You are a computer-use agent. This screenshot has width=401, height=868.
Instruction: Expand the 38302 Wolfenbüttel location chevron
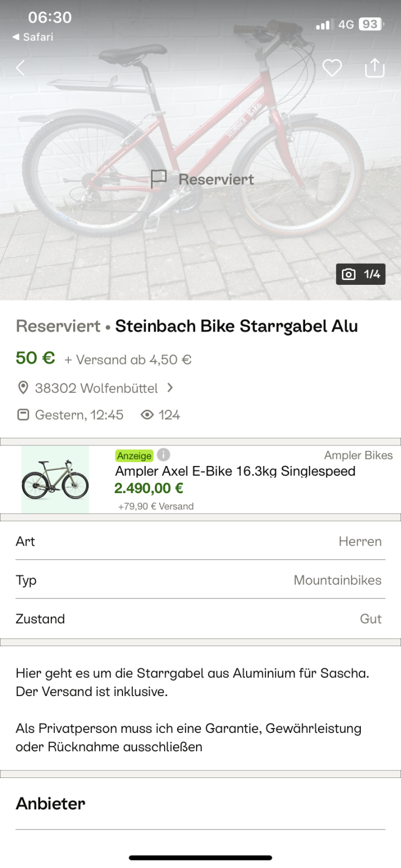pos(170,388)
